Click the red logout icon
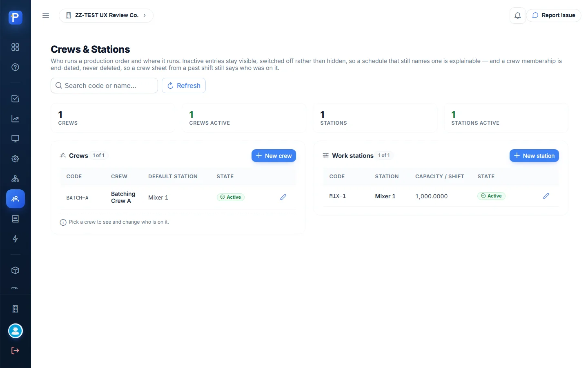588x368 pixels. 16,350
